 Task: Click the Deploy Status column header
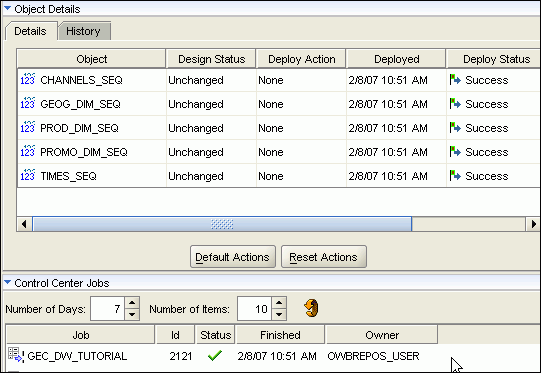tap(494, 59)
